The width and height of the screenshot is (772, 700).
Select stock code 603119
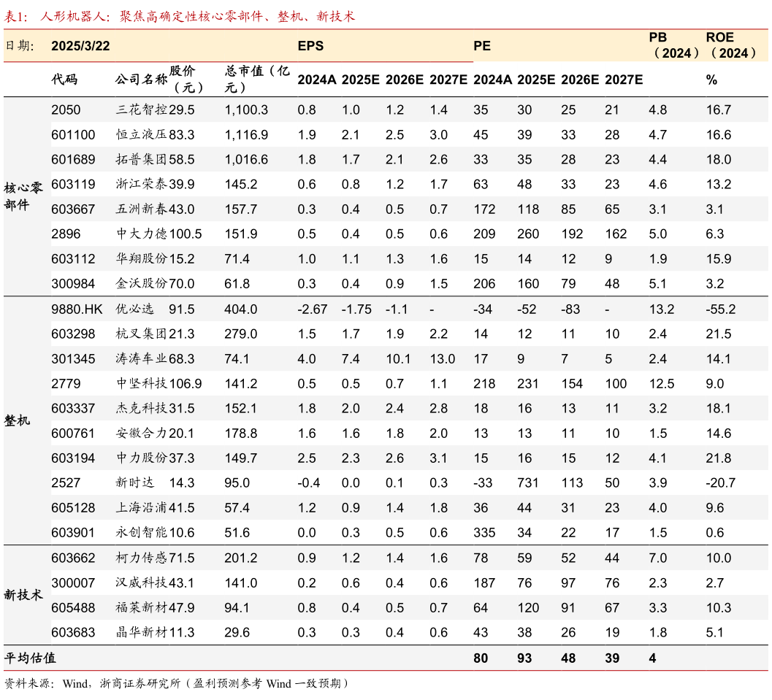pos(73,185)
